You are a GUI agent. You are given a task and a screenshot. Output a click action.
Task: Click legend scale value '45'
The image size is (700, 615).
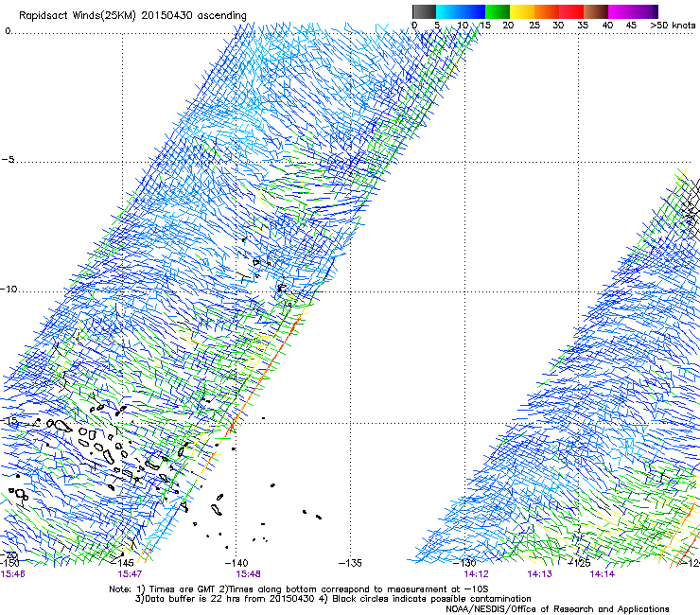pyautogui.click(x=631, y=26)
